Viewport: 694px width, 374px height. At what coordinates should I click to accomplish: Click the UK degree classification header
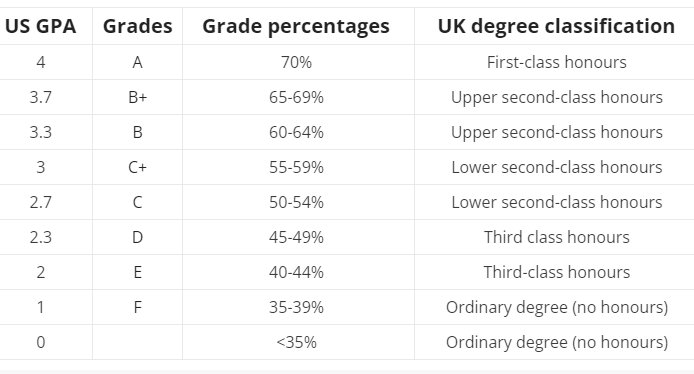(556, 26)
